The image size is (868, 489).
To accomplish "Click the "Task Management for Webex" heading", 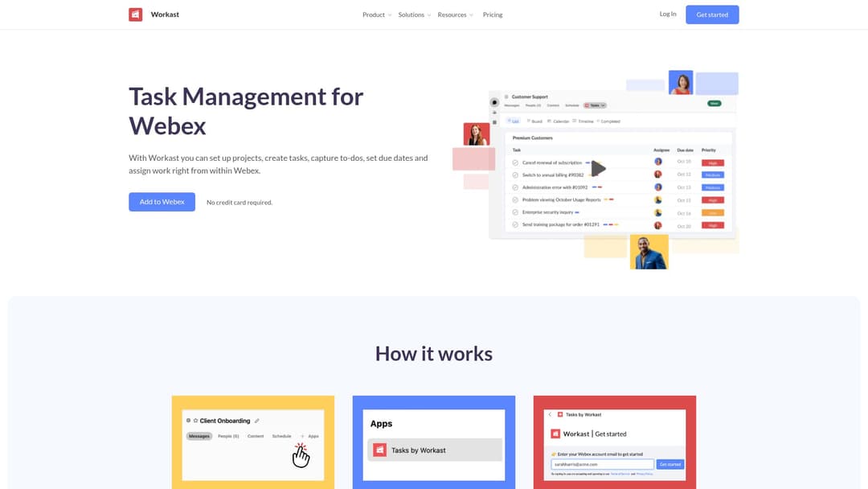I will coord(247,111).
